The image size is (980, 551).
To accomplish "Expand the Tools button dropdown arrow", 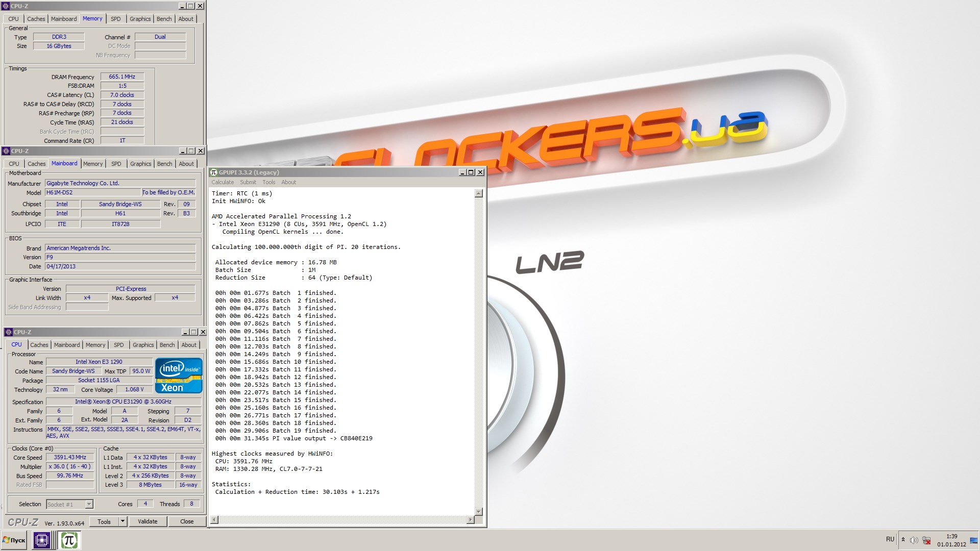I will coord(122,521).
